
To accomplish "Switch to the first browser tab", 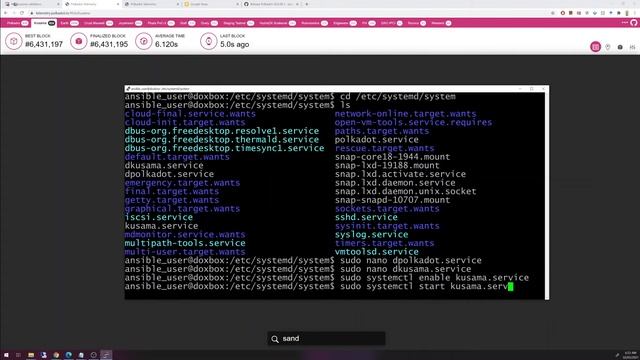I will click(32, 4).
